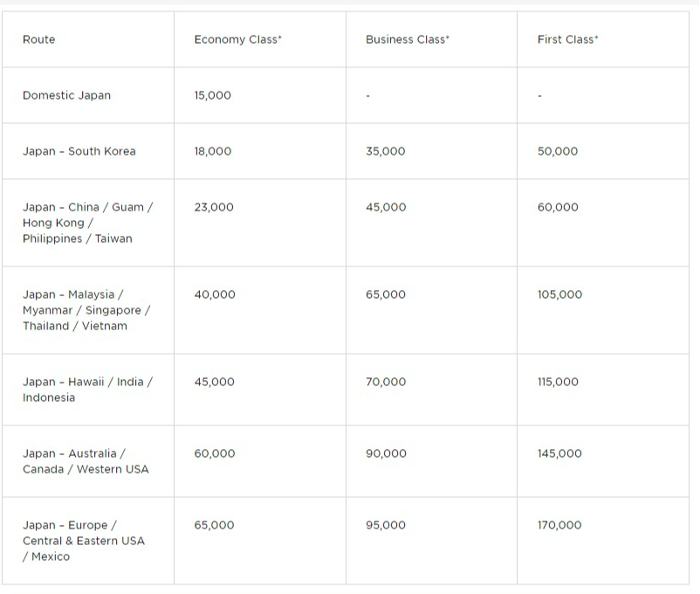This screenshot has height=594, width=700.
Task: Select the Economy Class column header
Action: (x=238, y=39)
